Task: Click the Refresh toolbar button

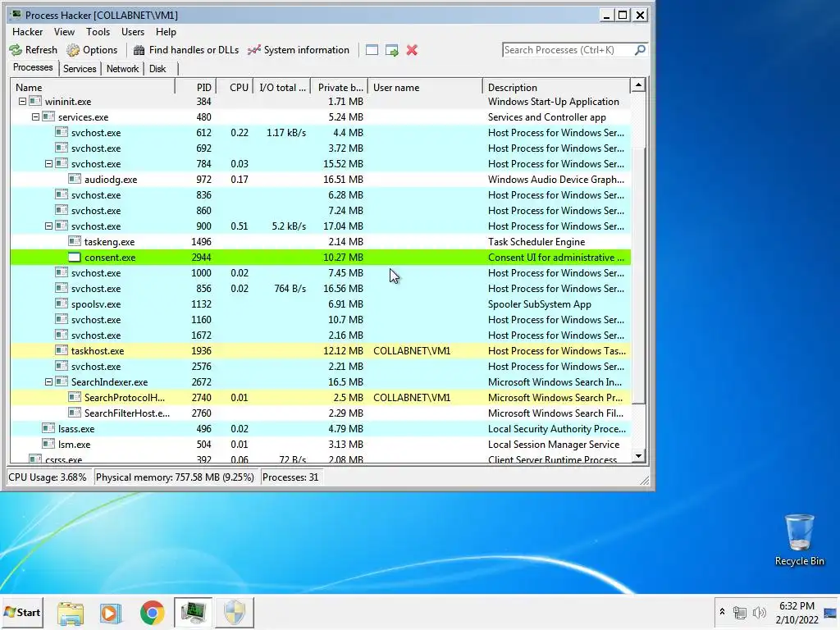Action: pyautogui.click(x=33, y=50)
